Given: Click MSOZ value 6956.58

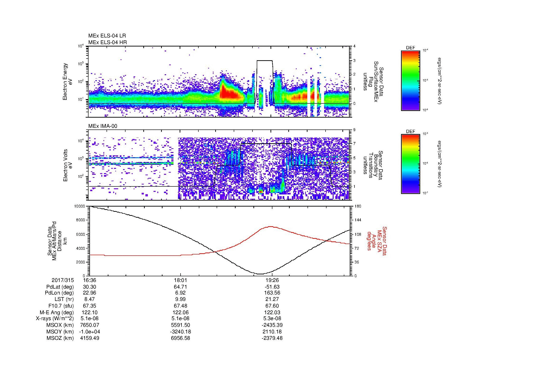Looking at the screenshot, I should [181, 338].
